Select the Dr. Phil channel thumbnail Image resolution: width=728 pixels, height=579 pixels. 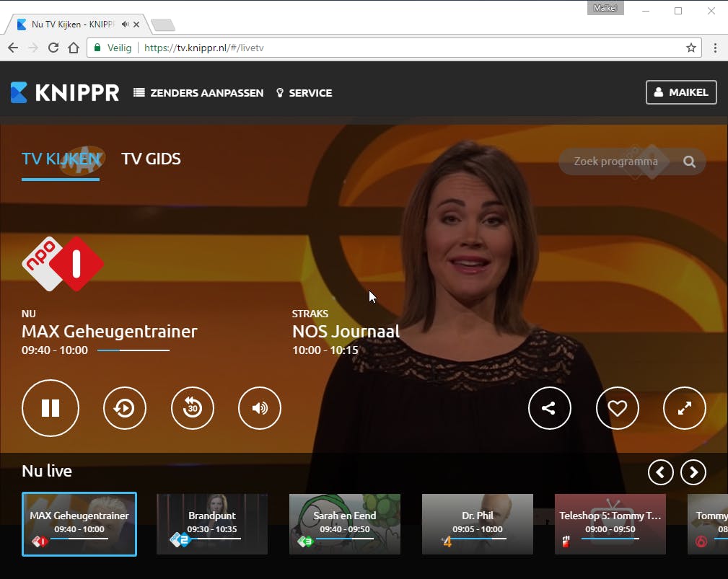(477, 523)
